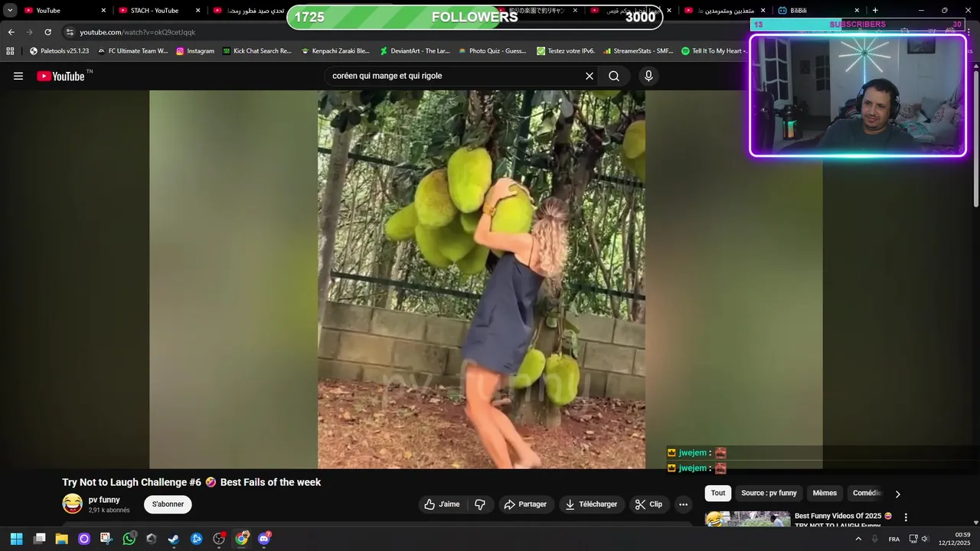Screen dimensions: 980x551
Task: Click the youtube.com address bar URL
Action: tap(137, 32)
